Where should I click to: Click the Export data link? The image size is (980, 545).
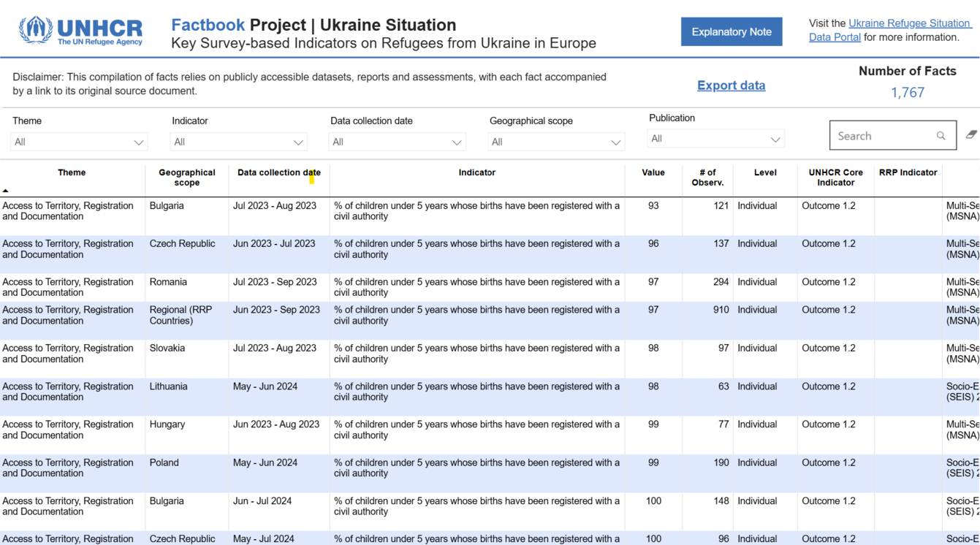click(731, 85)
